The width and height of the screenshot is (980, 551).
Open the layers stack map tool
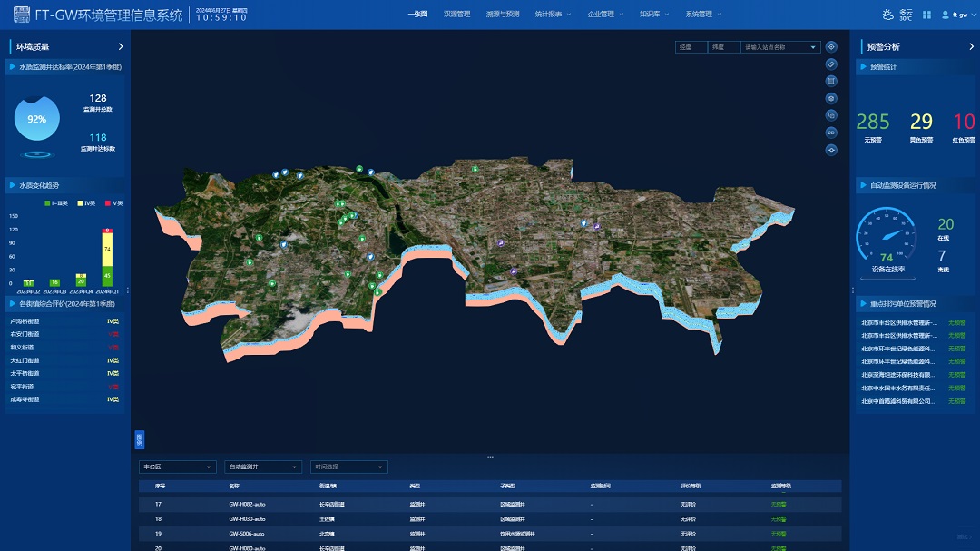pos(831,115)
